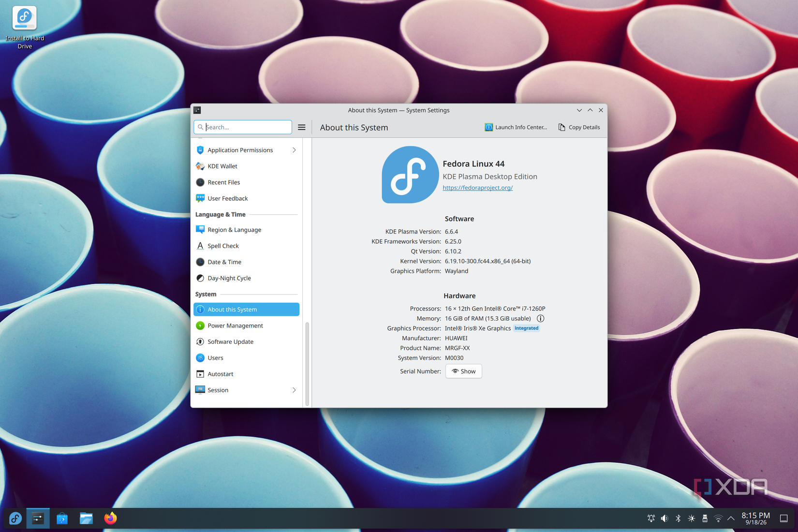
Task: Open Software Update settings
Action: pyautogui.click(x=247, y=341)
